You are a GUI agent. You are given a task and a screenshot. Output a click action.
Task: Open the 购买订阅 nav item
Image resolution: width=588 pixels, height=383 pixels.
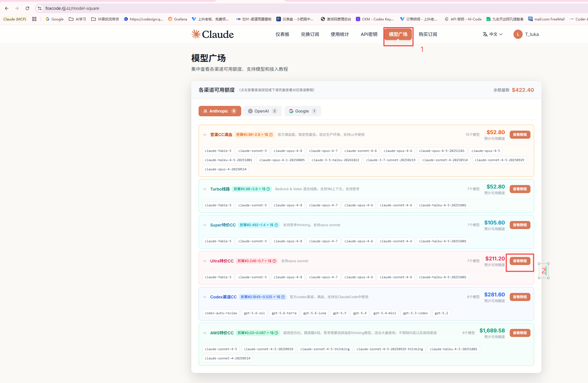(428, 34)
